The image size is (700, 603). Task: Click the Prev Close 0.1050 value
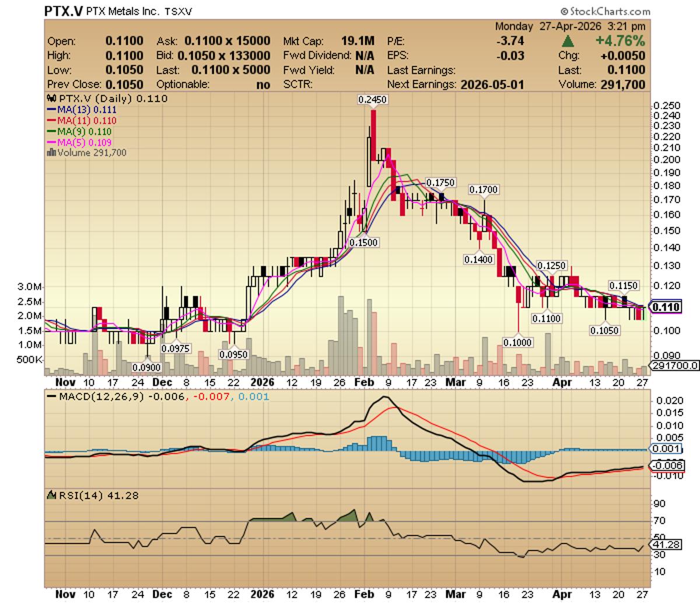pos(124,85)
